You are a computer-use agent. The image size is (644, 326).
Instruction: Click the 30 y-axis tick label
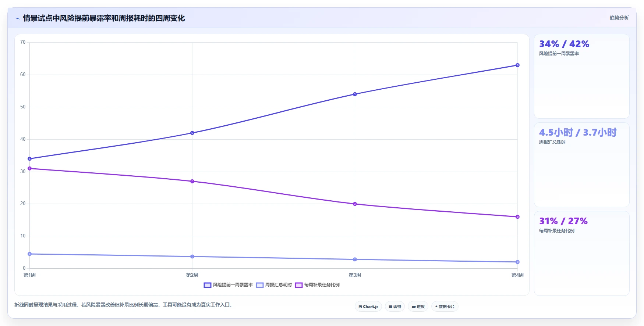pos(23,171)
